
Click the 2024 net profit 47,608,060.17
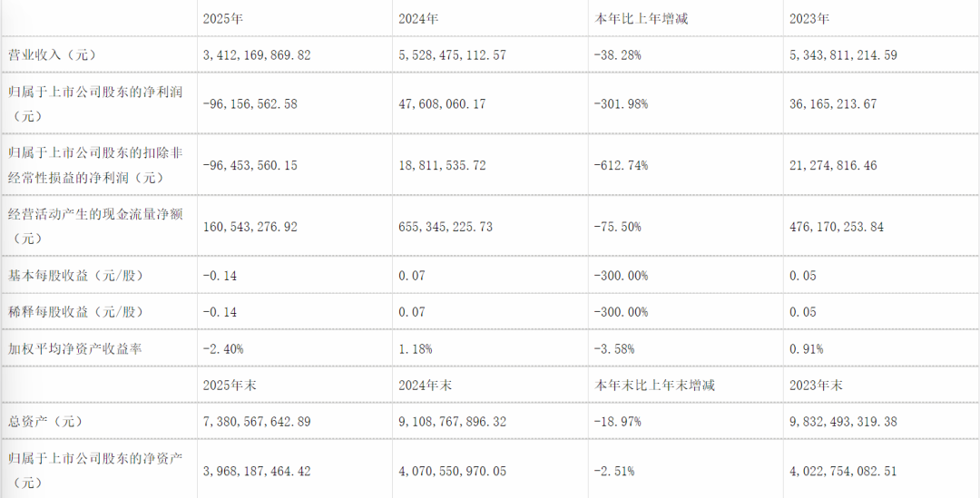click(442, 104)
